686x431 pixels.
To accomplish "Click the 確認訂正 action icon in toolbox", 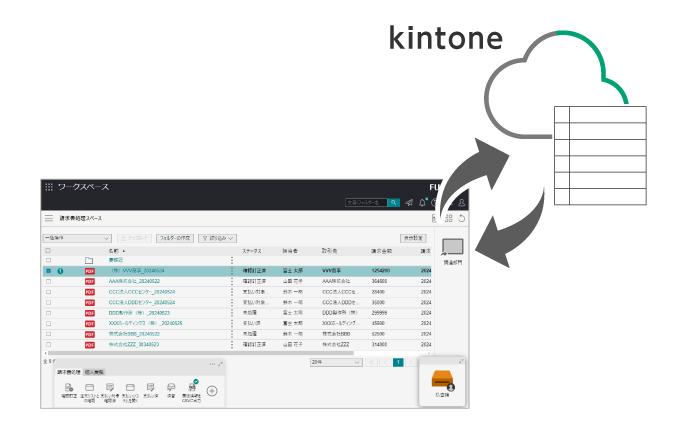I will point(69,388).
